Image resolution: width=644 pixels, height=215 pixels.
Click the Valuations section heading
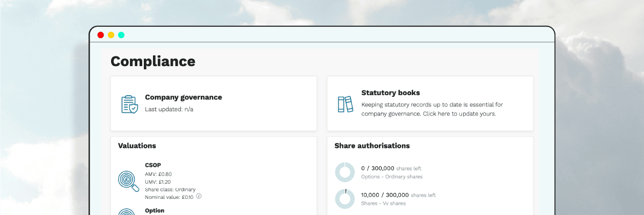137,146
